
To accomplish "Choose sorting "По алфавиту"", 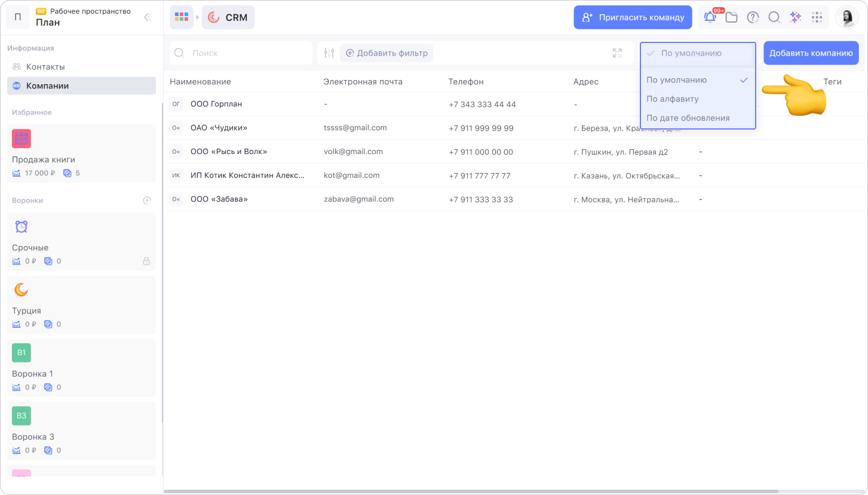I will 673,99.
